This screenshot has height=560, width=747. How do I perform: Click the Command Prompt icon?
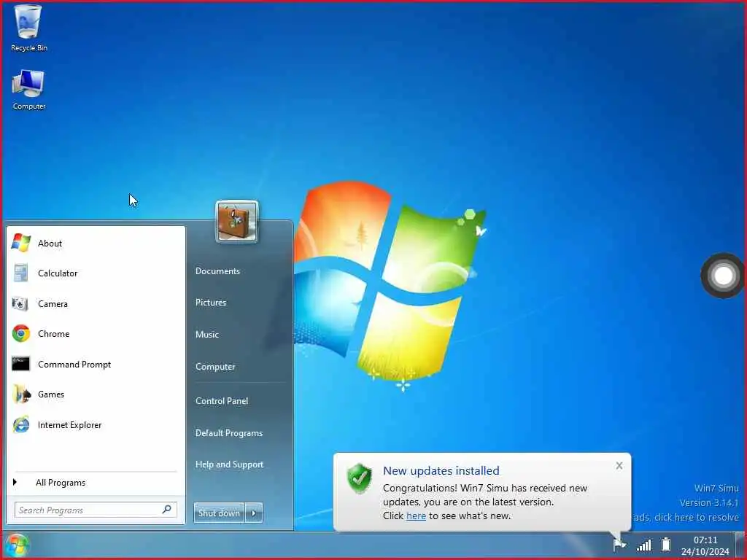click(x=21, y=364)
